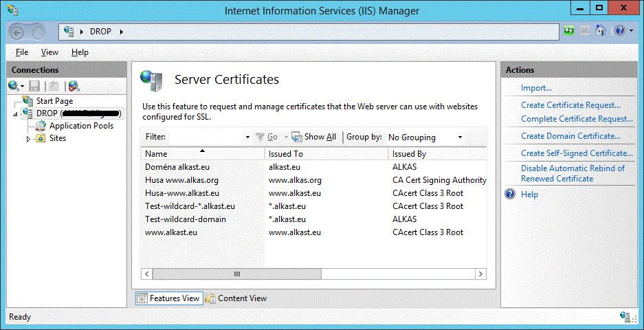Expand the Sites tree node
This screenshot has height=330, width=644.
click(28, 139)
